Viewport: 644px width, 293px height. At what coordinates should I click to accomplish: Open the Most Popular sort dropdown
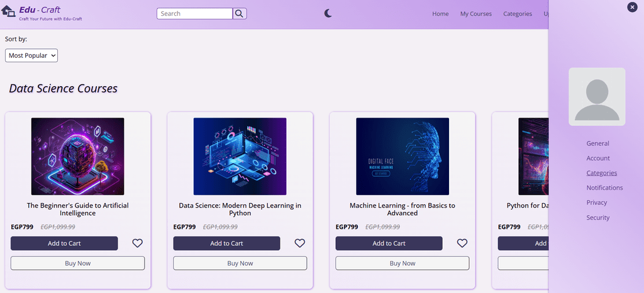click(x=31, y=56)
